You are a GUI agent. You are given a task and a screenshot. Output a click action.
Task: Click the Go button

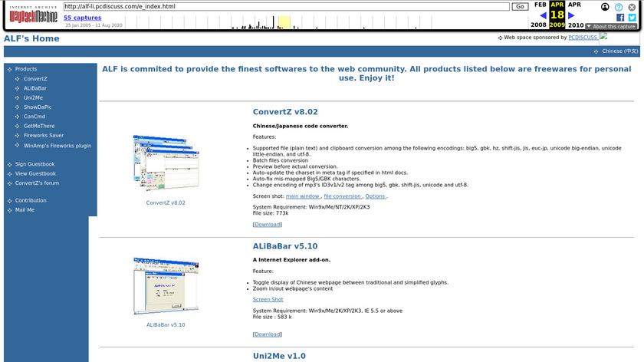[520, 7]
